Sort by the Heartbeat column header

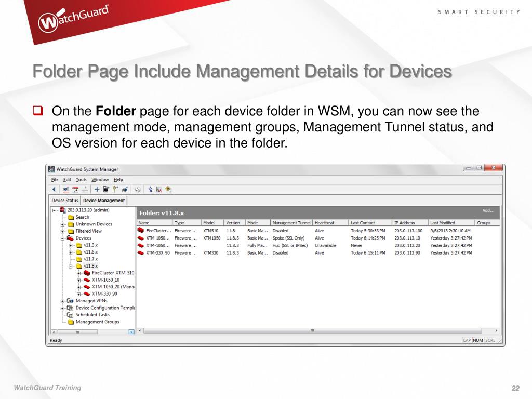click(x=331, y=223)
